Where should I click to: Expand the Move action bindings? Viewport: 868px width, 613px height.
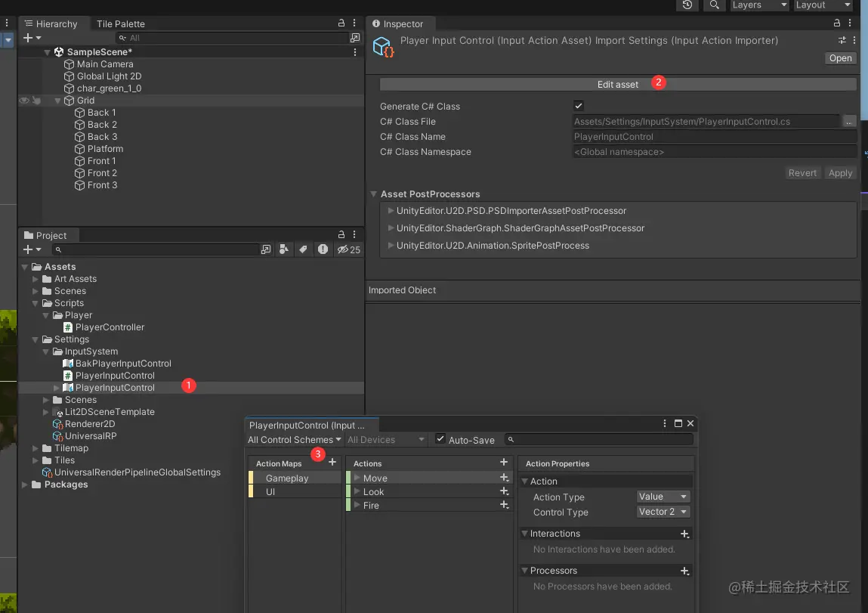357,478
